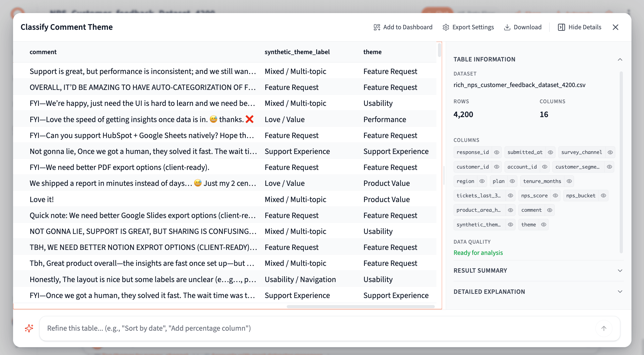The width and height of the screenshot is (644, 355).
Task: Select the region column chip
Action: click(x=465, y=181)
